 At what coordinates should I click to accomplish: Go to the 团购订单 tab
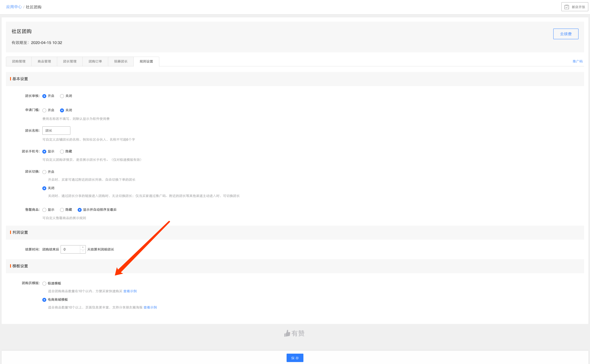point(95,61)
